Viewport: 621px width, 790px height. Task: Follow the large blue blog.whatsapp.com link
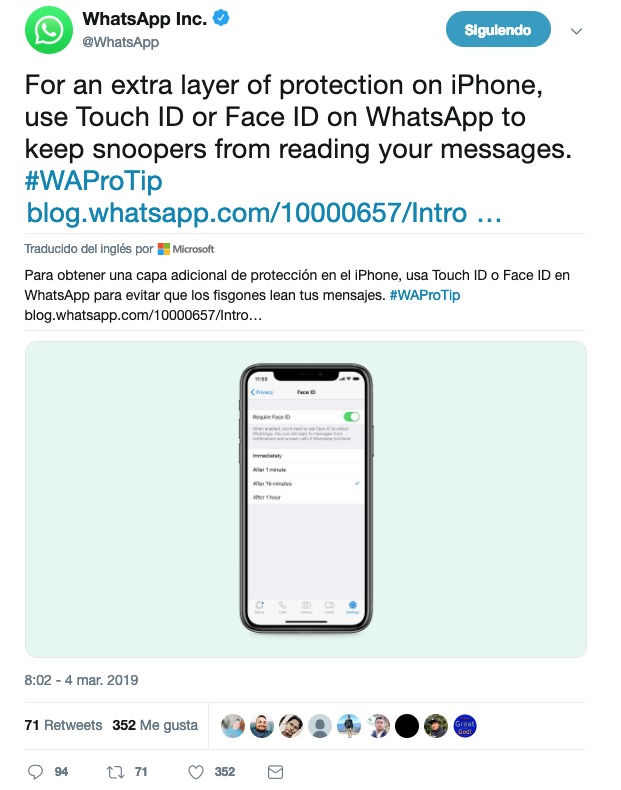264,212
